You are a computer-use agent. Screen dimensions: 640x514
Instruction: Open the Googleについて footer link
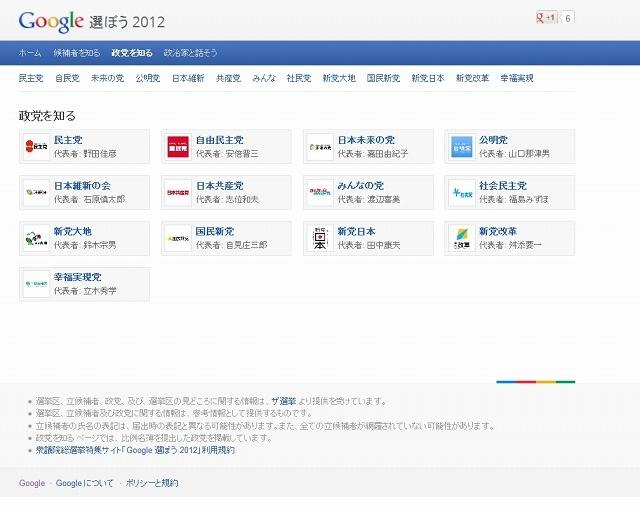click(83, 483)
